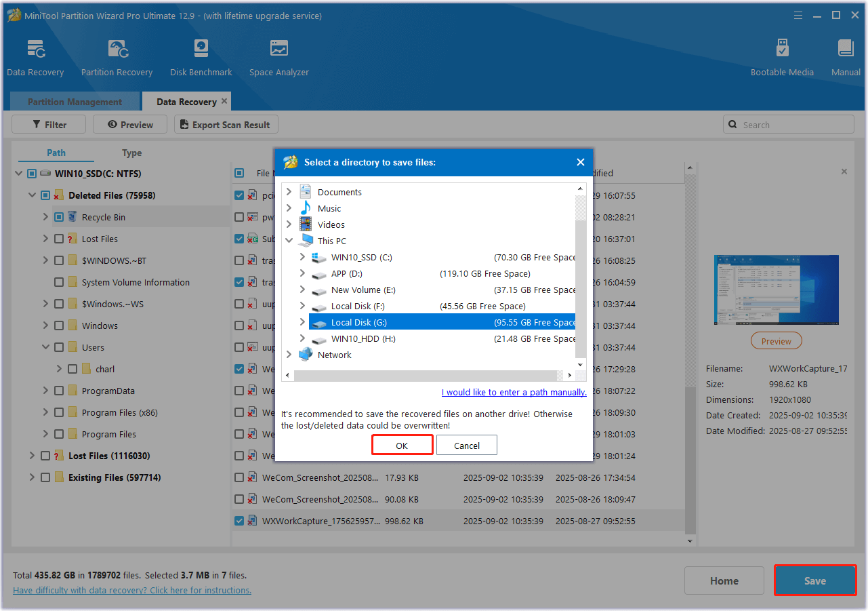The image size is (868, 611).
Task: Click the APP (D:) drive icon
Action: click(319, 274)
